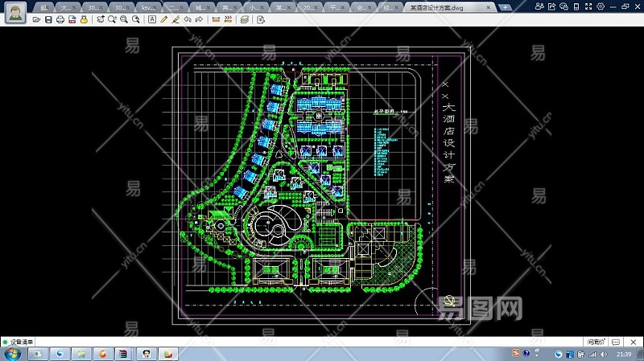
Task: Click the share icon in title bar
Action: 552,6
